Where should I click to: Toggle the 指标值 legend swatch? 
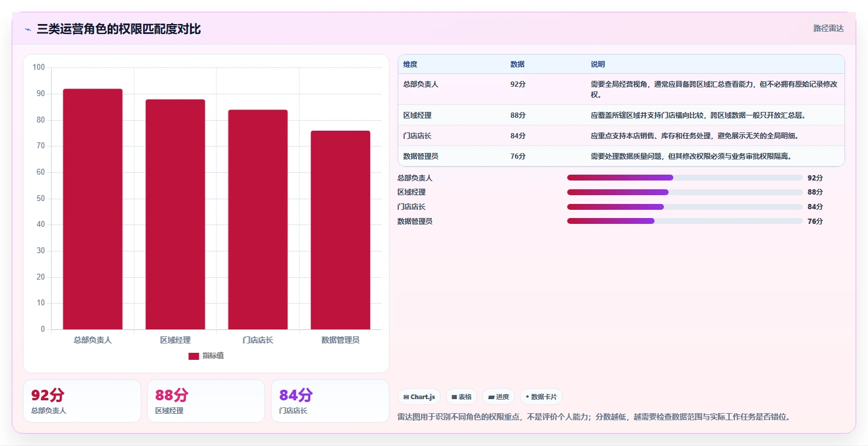click(194, 356)
